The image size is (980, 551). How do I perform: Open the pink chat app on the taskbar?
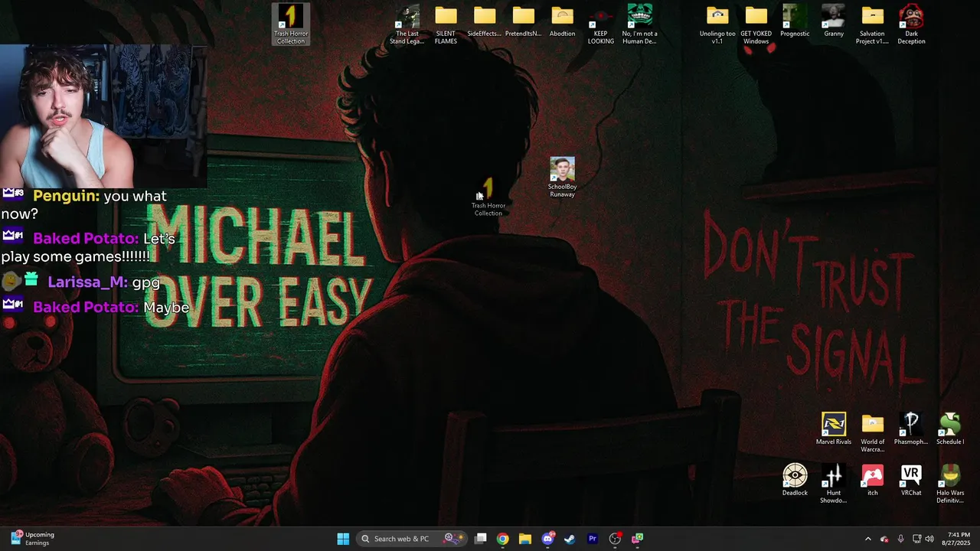[637, 539]
